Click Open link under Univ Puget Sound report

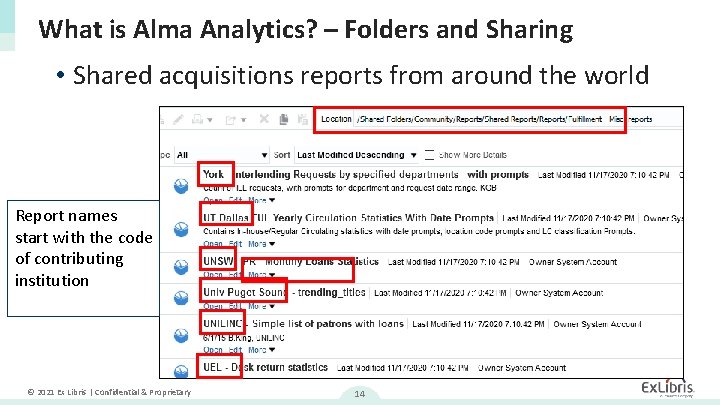coord(213,306)
